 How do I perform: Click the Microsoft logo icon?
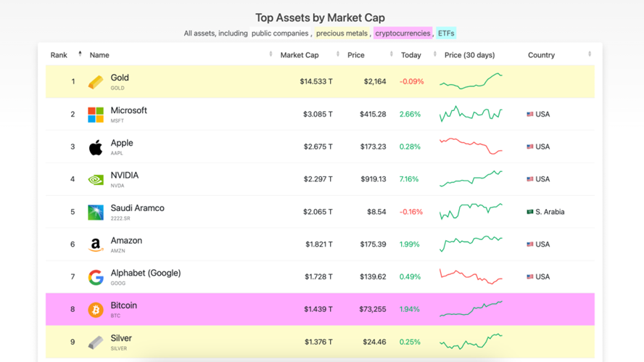coord(96,115)
